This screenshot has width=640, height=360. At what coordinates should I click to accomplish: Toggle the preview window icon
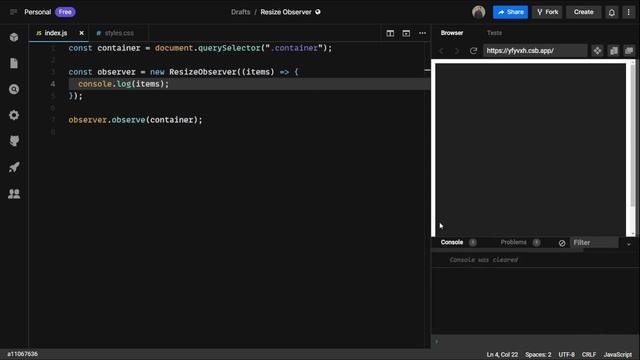406,33
